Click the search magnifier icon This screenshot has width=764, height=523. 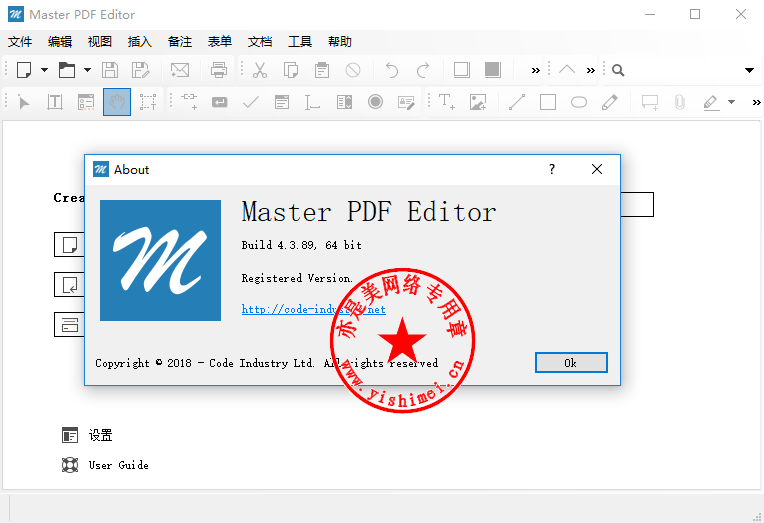[618, 70]
